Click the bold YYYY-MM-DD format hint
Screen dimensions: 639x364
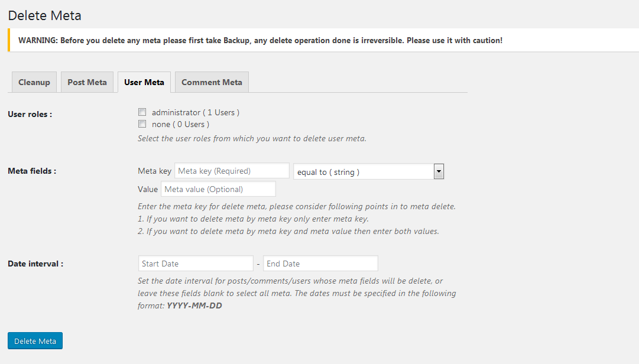click(x=194, y=305)
